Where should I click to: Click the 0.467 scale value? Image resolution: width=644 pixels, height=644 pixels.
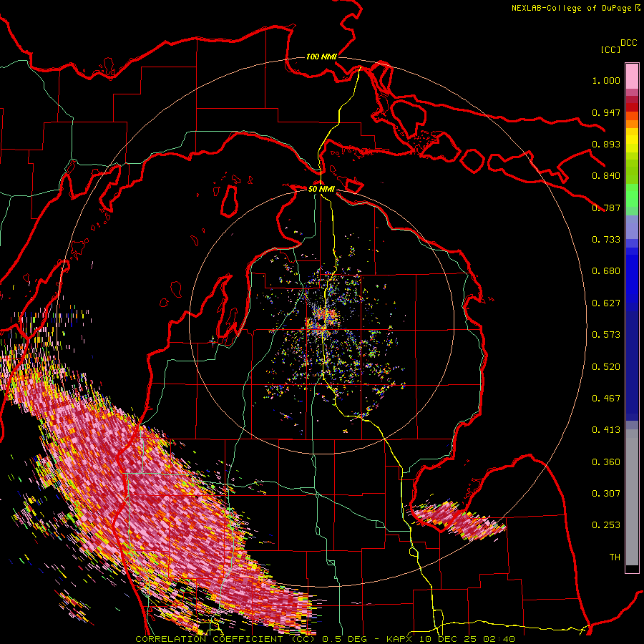[x=606, y=399]
